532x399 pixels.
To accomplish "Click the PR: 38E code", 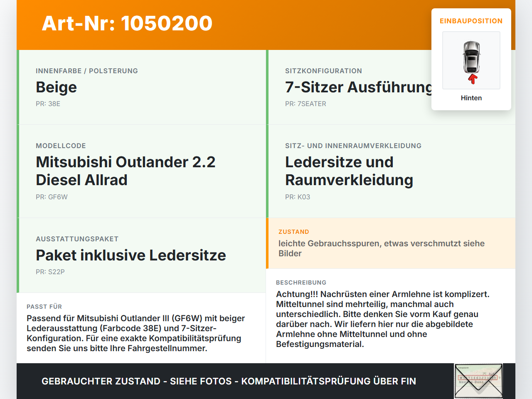I will click(x=48, y=104).
